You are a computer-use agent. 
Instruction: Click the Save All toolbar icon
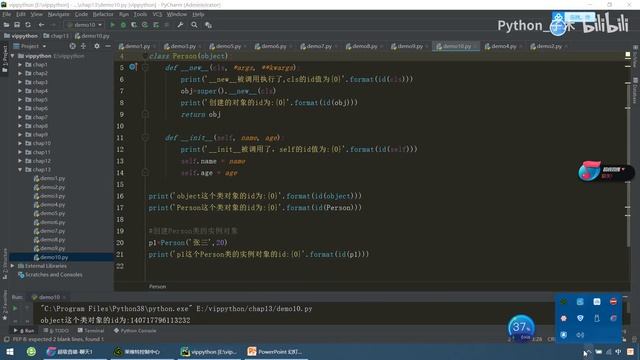tap(17, 25)
